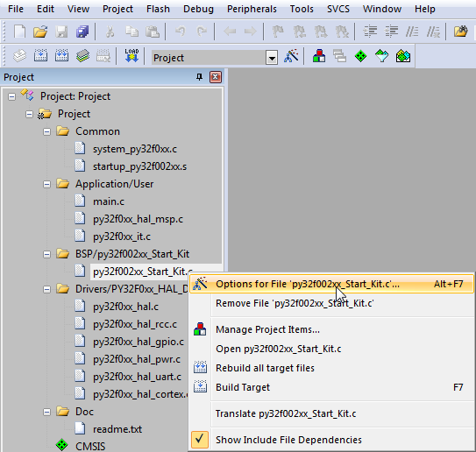Viewport: 476px width, 452px height.
Task: Open the Manage Project Items toolbar icon
Action: (319, 56)
